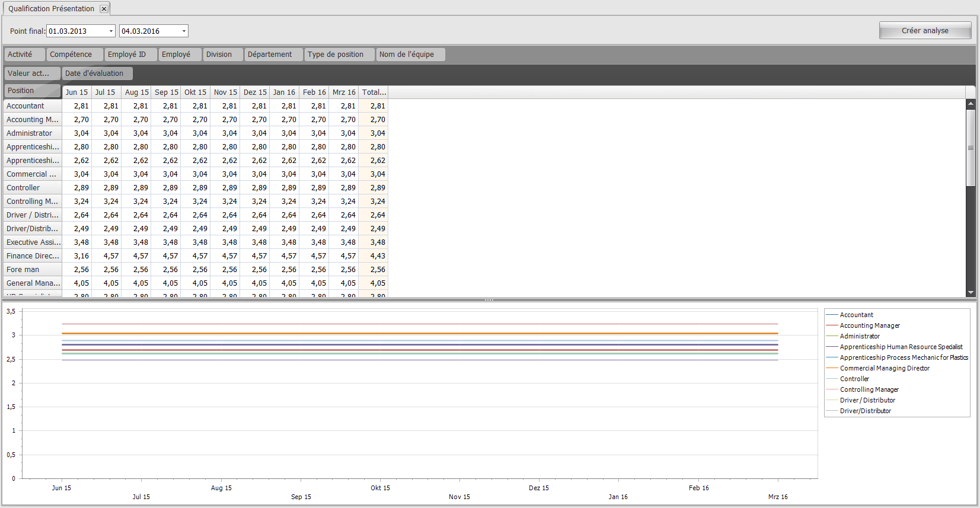Viewport: 980px width, 508px height.
Task: Click the Activité field chip
Action: coord(24,55)
